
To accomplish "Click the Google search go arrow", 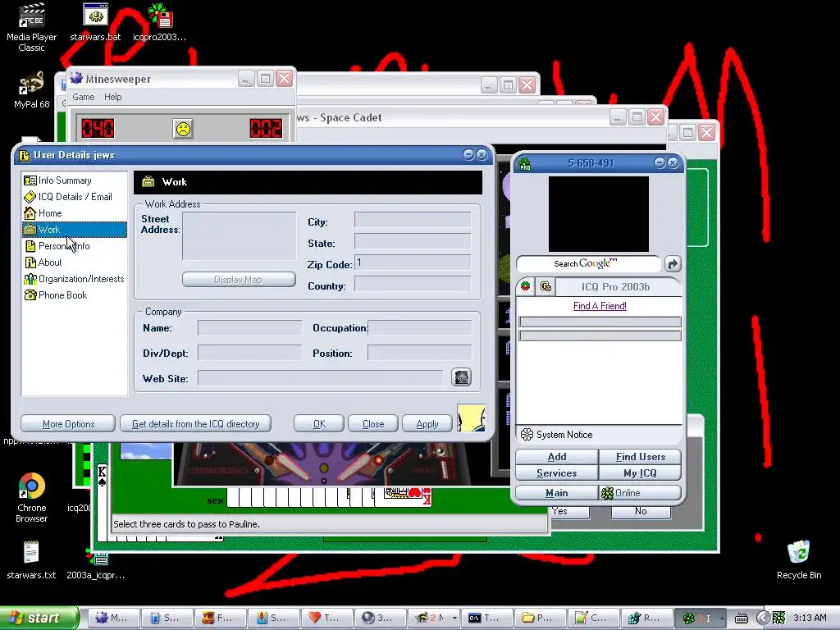I will coord(673,263).
